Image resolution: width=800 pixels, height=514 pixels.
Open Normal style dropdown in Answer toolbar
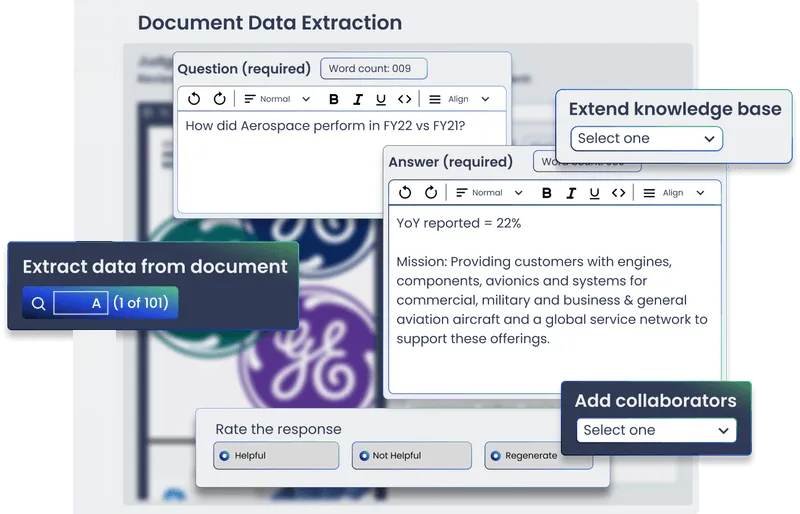pyautogui.click(x=490, y=192)
